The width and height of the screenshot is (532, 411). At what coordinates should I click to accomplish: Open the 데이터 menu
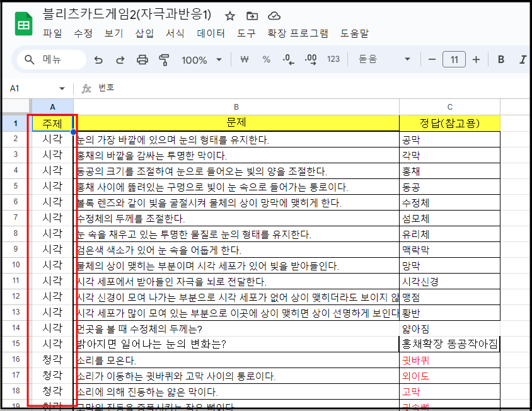pos(211,33)
